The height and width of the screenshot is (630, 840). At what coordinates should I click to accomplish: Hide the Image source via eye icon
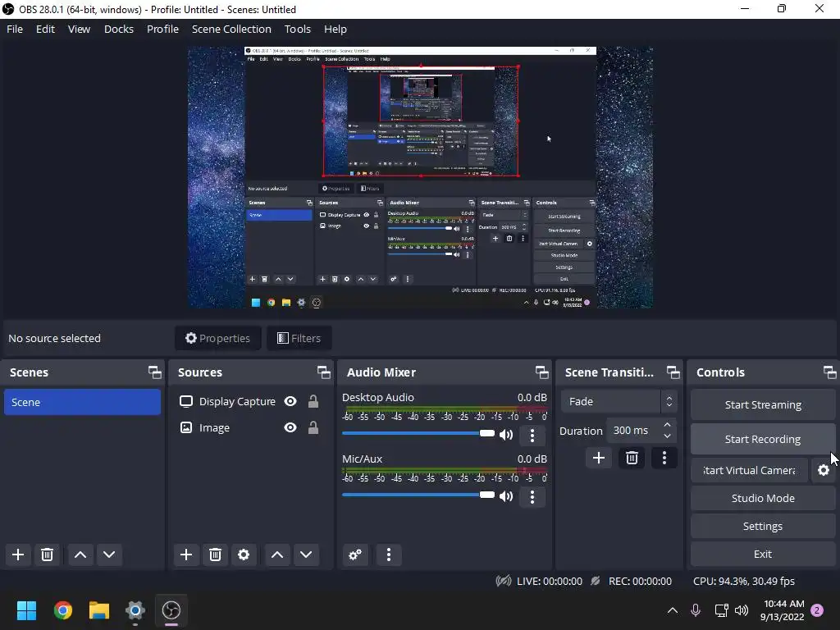point(290,427)
